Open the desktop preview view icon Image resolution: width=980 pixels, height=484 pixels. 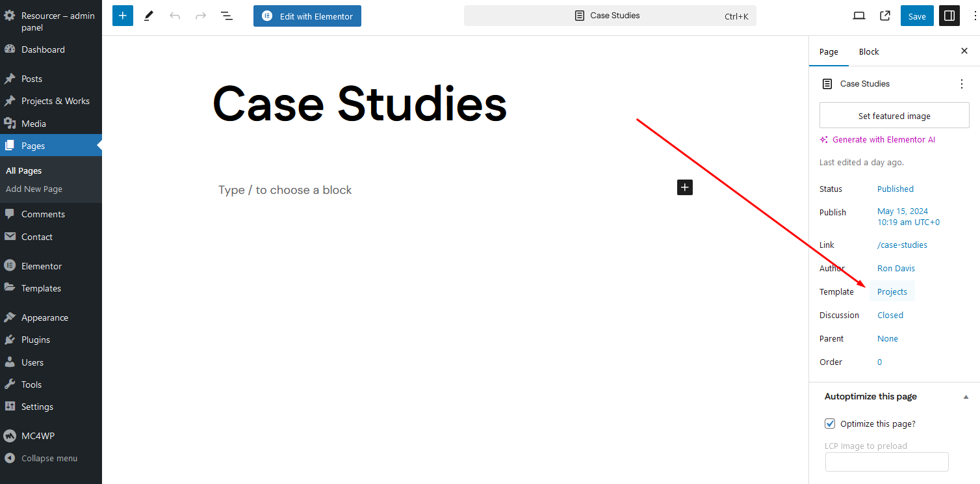click(859, 16)
